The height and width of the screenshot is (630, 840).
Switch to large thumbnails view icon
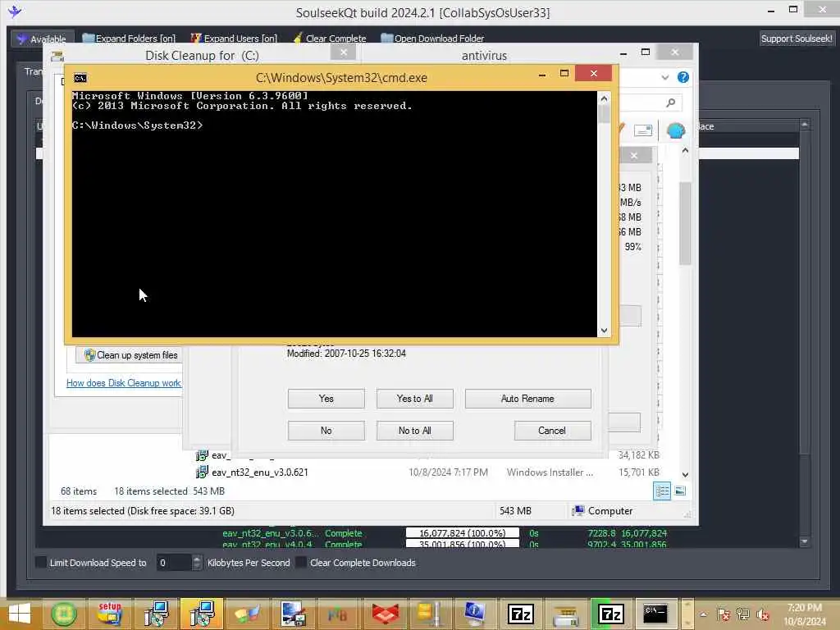(680, 491)
